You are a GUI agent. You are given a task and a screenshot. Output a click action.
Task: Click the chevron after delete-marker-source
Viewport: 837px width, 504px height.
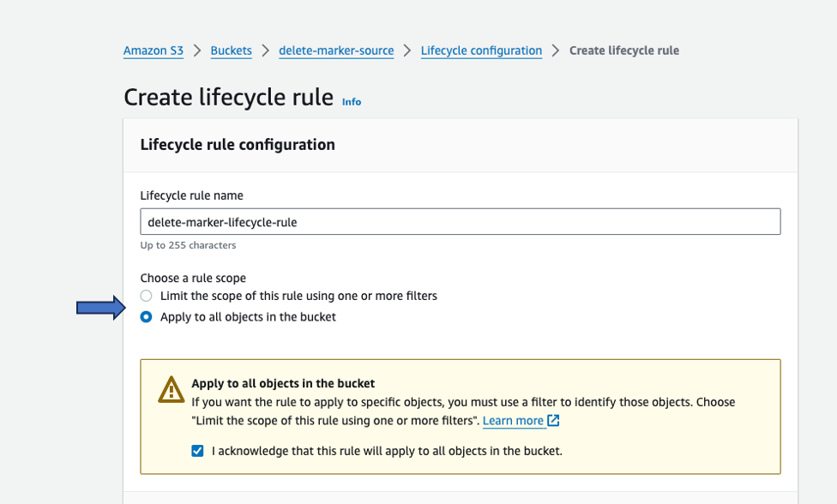click(x=406, y=51)
